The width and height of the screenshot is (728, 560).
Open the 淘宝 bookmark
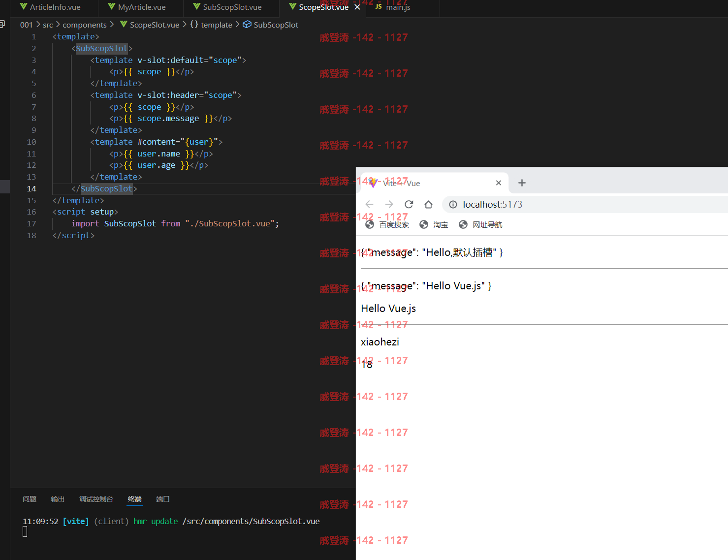pyautogui.click(x=434, y=224)
